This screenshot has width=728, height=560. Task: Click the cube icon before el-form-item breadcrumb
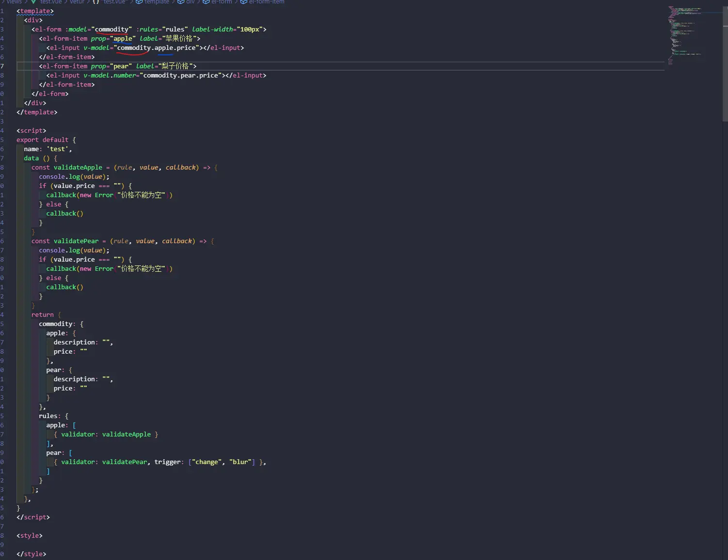[x=244, y=2]
